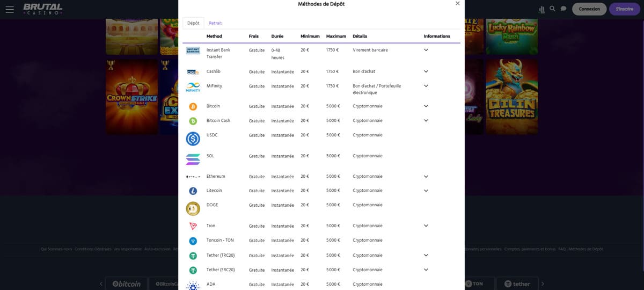Click the Cashlib logo icon

193,72
